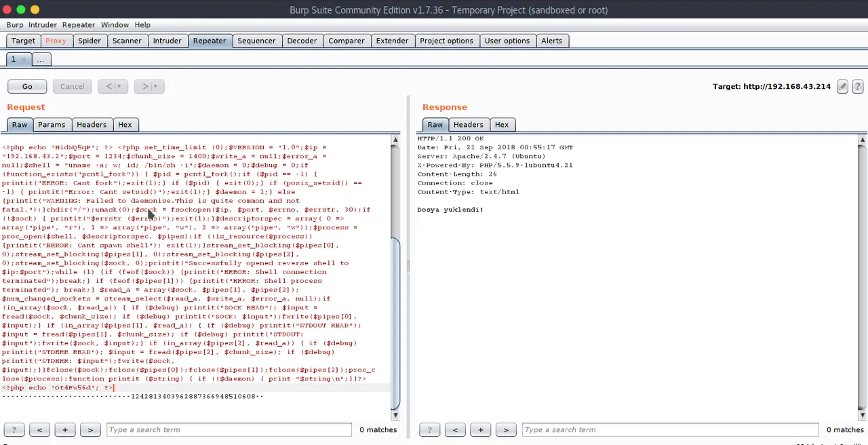The image size is (868, 445).
Task: Show the Headers view of the Request
Action: (92, 125)
